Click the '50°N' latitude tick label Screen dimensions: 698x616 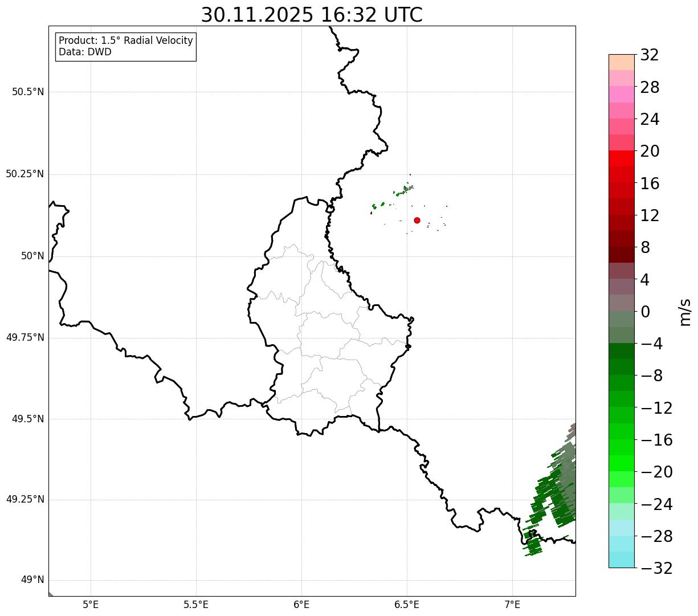[x=32, y=256]
